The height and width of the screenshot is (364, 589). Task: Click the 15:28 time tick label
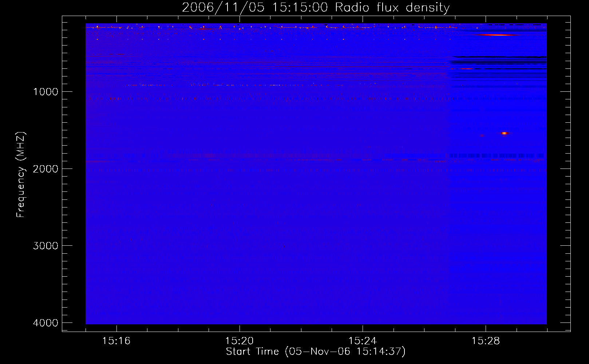click(486, 341)
